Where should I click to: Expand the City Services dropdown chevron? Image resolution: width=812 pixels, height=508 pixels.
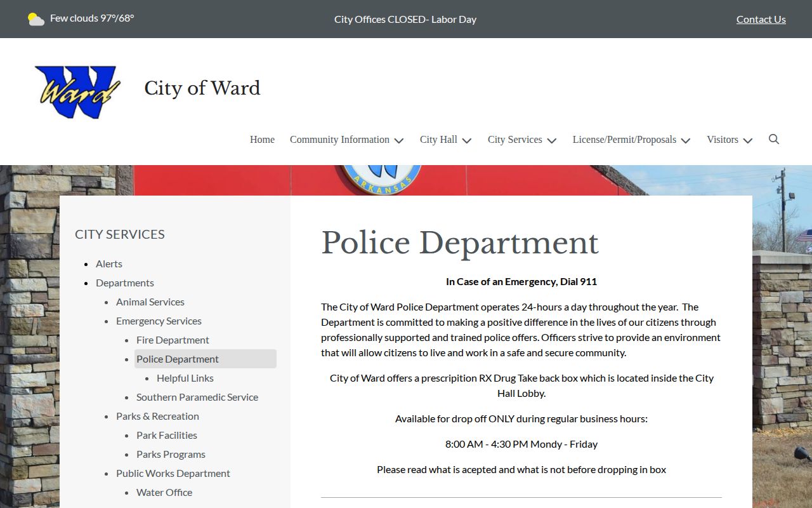tap(551, 140)
